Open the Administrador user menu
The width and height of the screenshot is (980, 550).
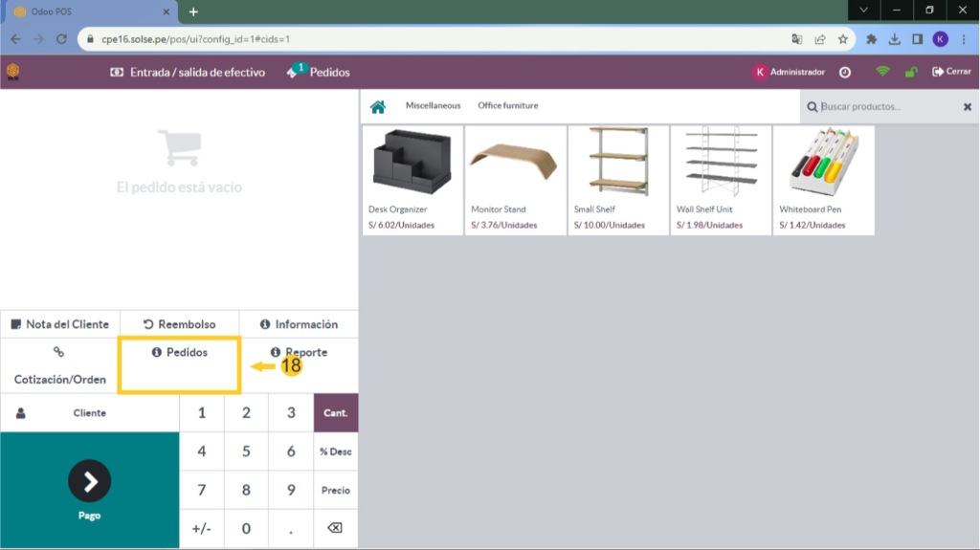[789, 72]
